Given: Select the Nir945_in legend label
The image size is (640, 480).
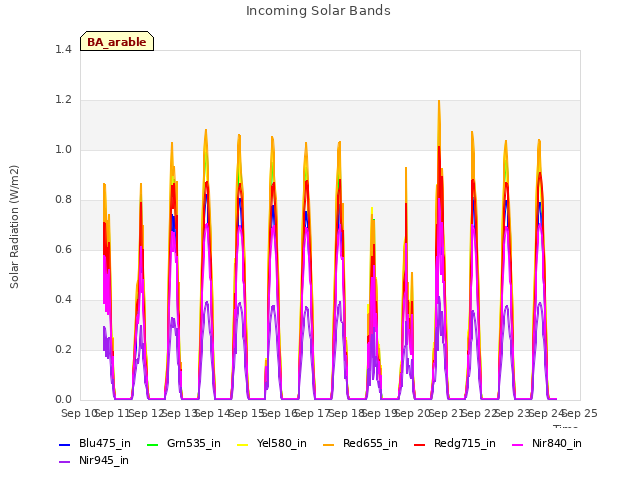Looking at the screenshot, I should (104, 461).
